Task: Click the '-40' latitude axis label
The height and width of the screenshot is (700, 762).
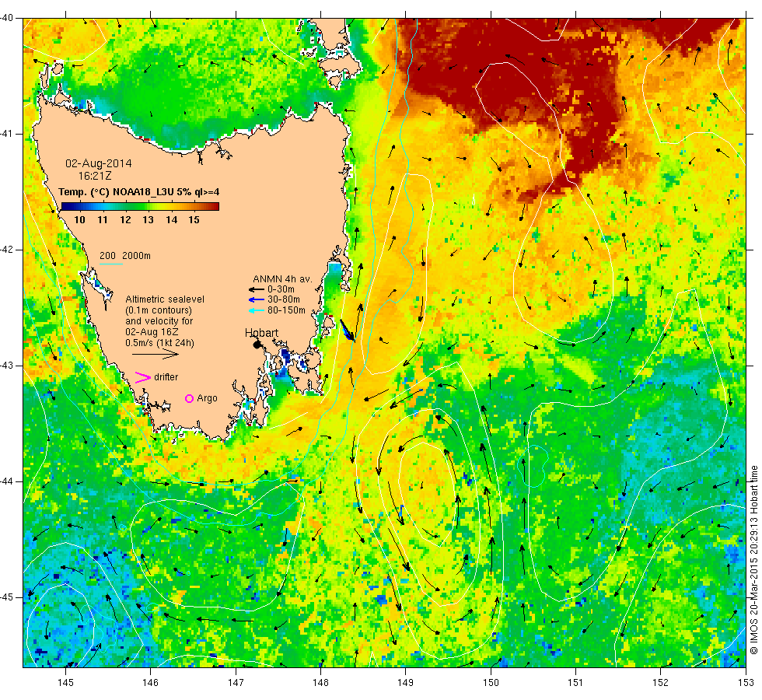Action: point(6,19)
